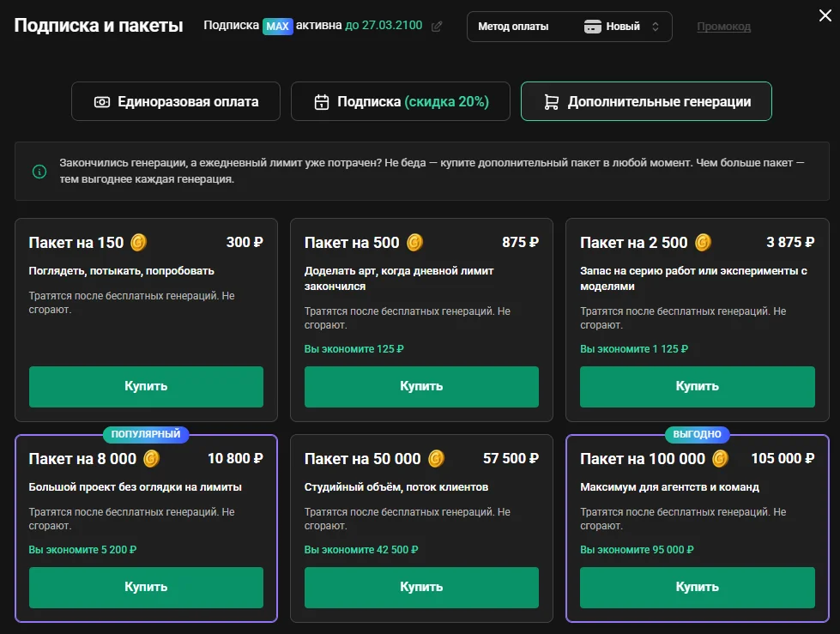Click the 10 800 ₽ price

[235, 459]
